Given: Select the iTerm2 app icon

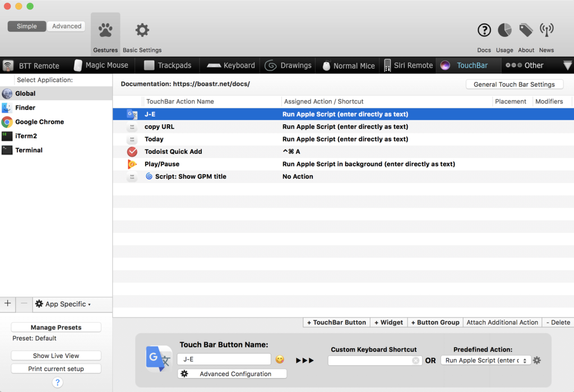Looking at the screenshot, I should click(x=7, y=136).
